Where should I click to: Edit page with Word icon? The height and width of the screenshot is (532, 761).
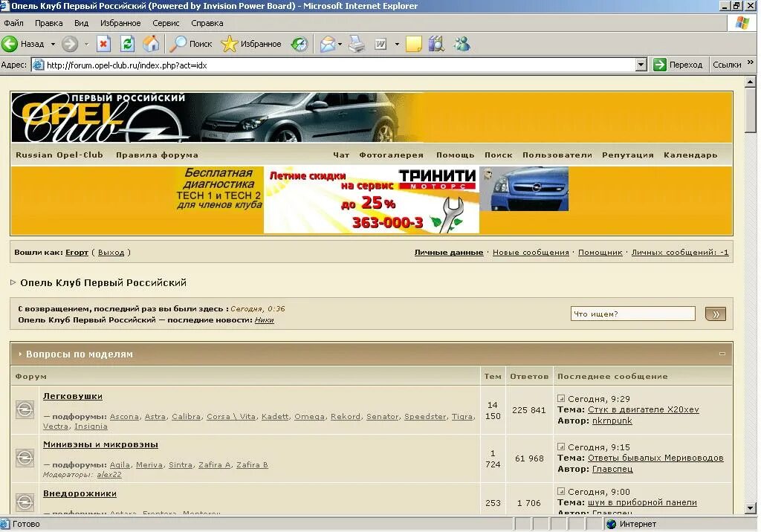(380, 44)
